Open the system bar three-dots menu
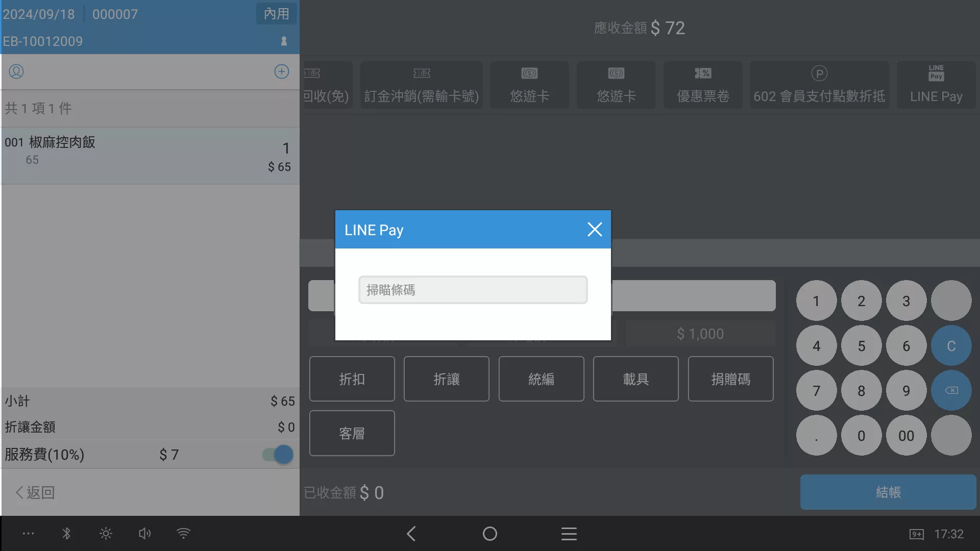 coord(28,534)
